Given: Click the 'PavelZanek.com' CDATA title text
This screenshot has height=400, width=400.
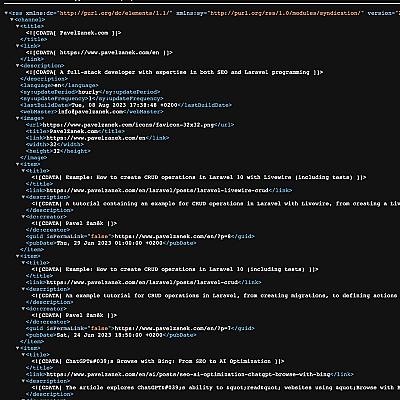Looking at the screenshot, I should pyautogui.click(x=74, y=33).
